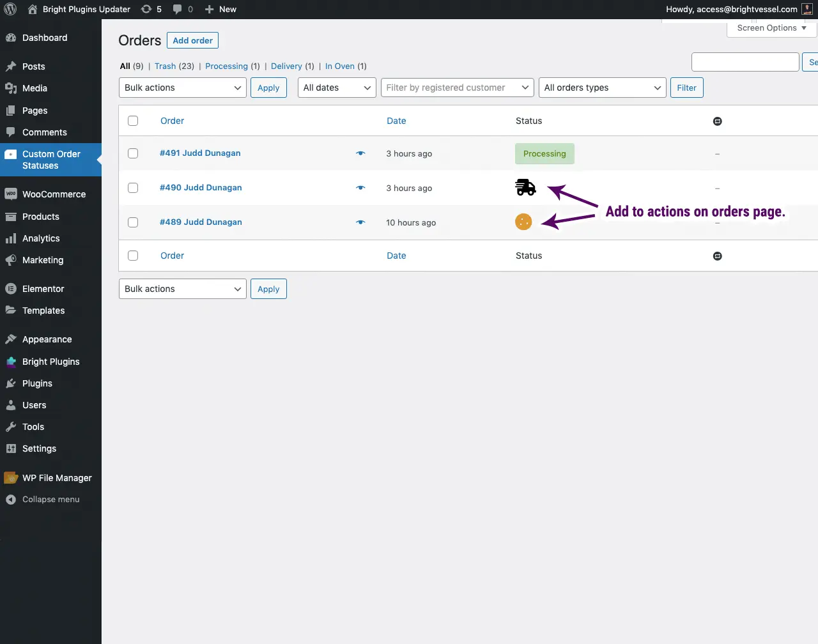
Task: Click the orange In Oven status dot on order #489
Action: [x=523, y=222]
